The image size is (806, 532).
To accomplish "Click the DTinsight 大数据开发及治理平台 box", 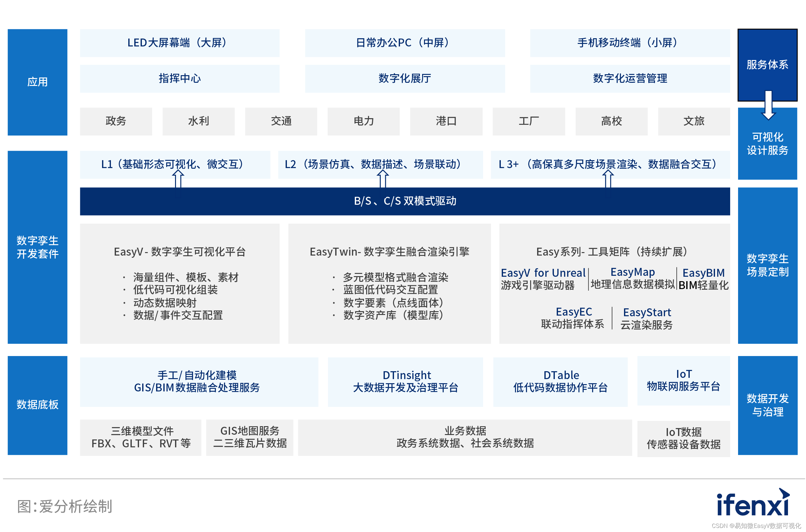I will [x=405, y=382].
